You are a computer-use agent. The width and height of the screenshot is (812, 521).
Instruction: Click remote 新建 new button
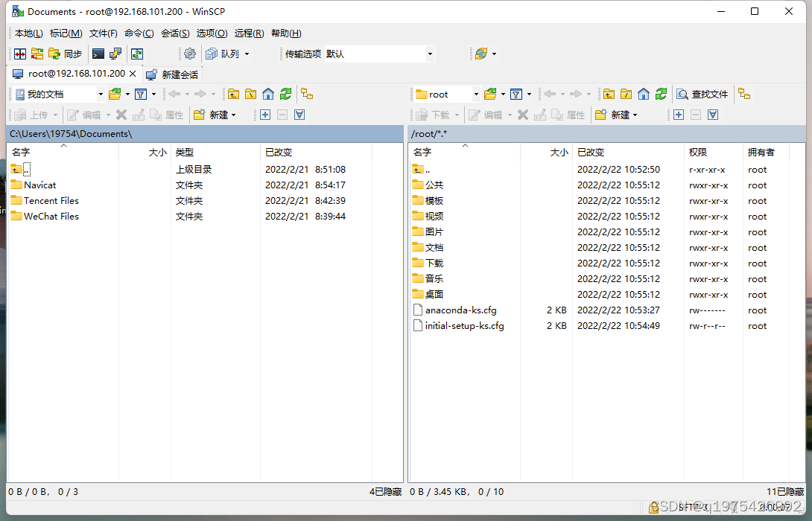coord(612,115)
